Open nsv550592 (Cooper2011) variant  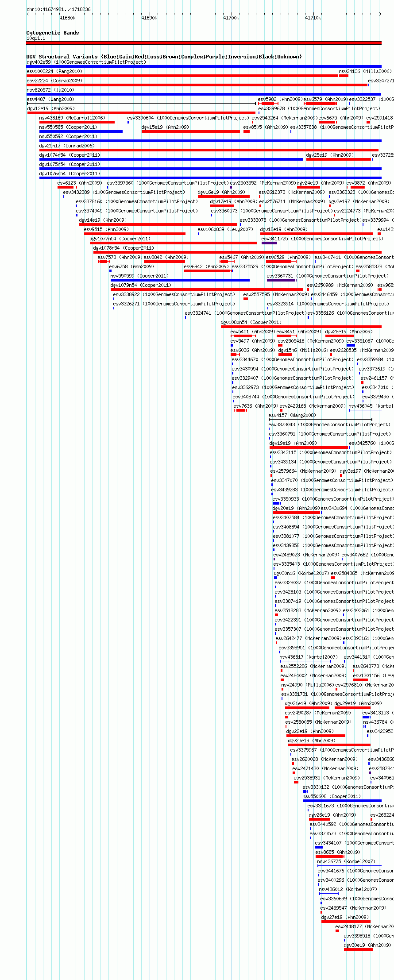pos(68,136)
